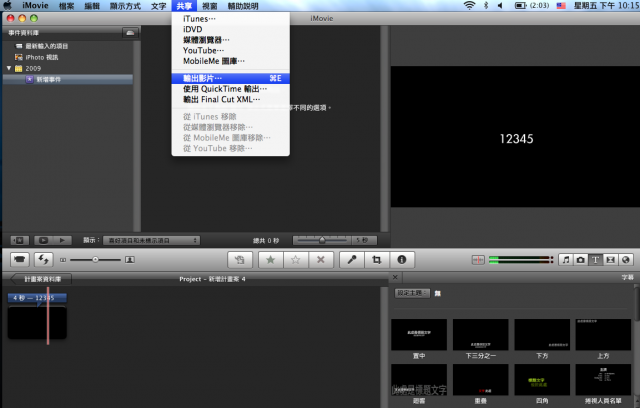The height and width of the screenshot is (408, 640).
Task: Open the transitions browser
Action: click(x=611, y=260)
